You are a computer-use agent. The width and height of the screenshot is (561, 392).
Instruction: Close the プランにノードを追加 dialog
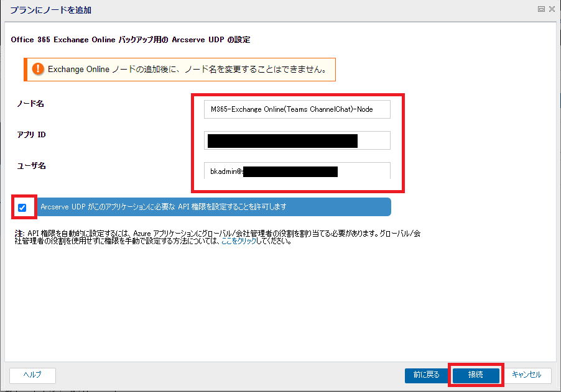(x=552, y=9)
